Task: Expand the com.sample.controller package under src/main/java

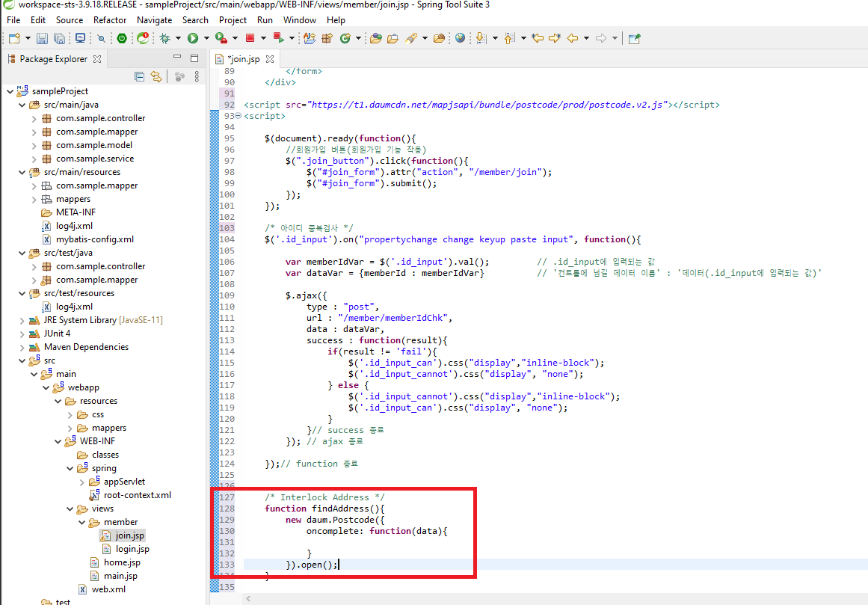Action: pos(34,118)
